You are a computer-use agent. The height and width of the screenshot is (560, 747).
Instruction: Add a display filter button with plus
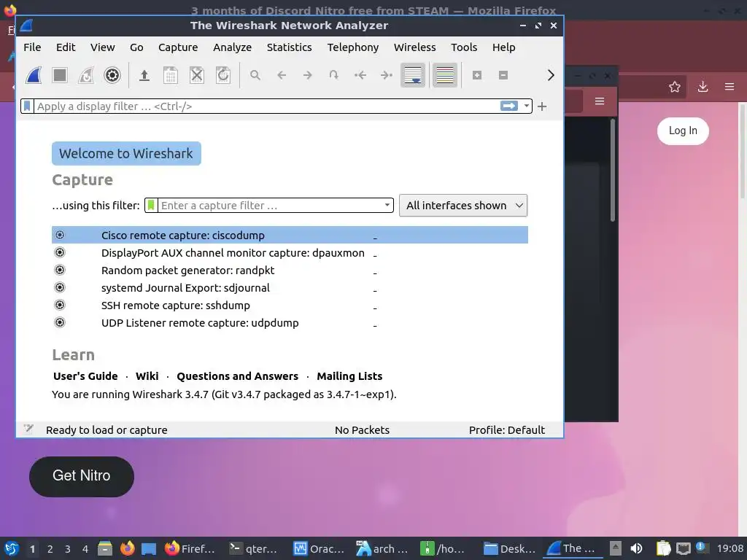coord(542,106)
